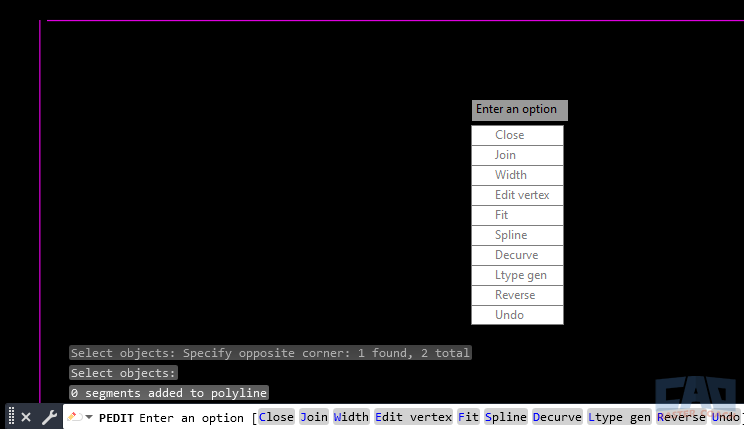
Task: Pick Fit from the option list
Action: 517,215
